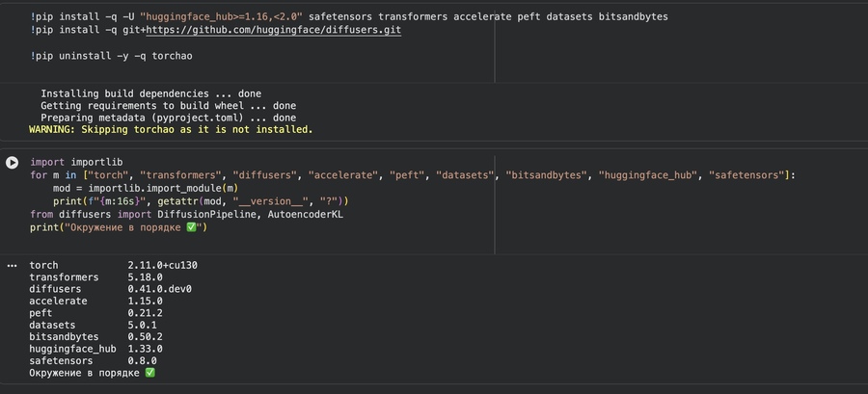Run the import importlib code cell
Viewport: 868px width, 394px height.
tap(12, 163)
